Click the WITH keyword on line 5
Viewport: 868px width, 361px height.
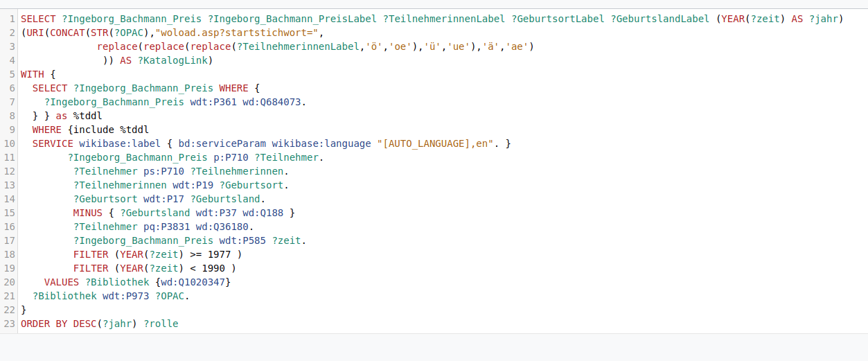[x=32, y=74]
